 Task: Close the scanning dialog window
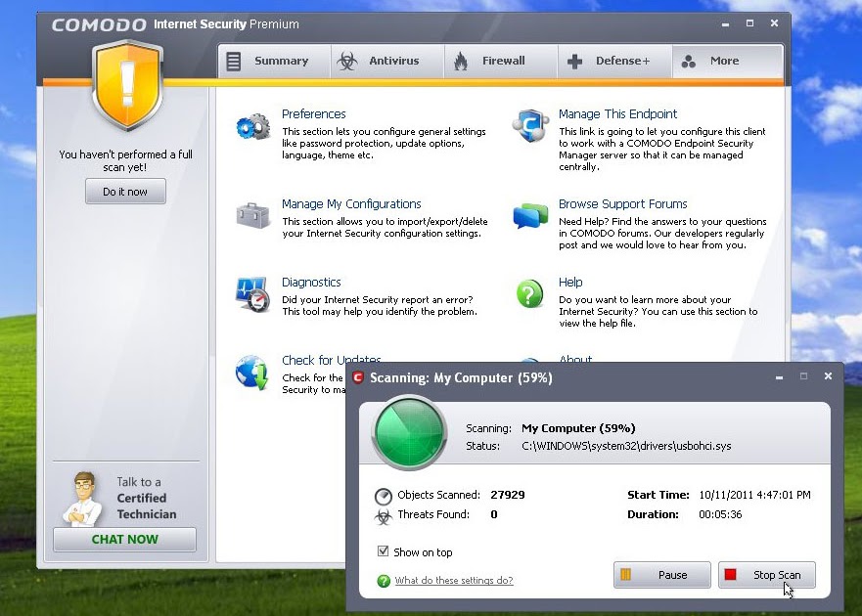828,375
